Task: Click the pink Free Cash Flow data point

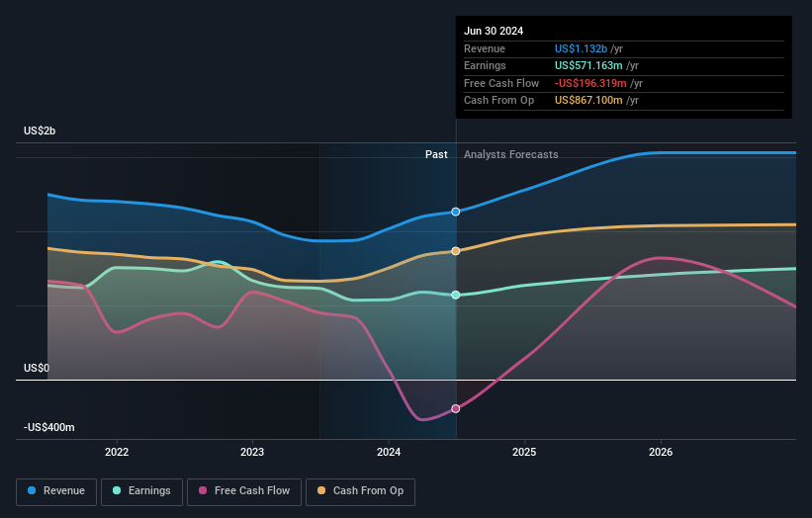Action: pyautogui.click(x=456, y=409)
